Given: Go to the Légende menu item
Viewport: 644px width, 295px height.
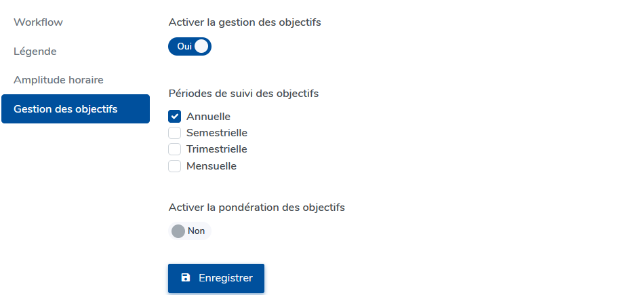Looking at the screenshot, I should click(35, 52).
